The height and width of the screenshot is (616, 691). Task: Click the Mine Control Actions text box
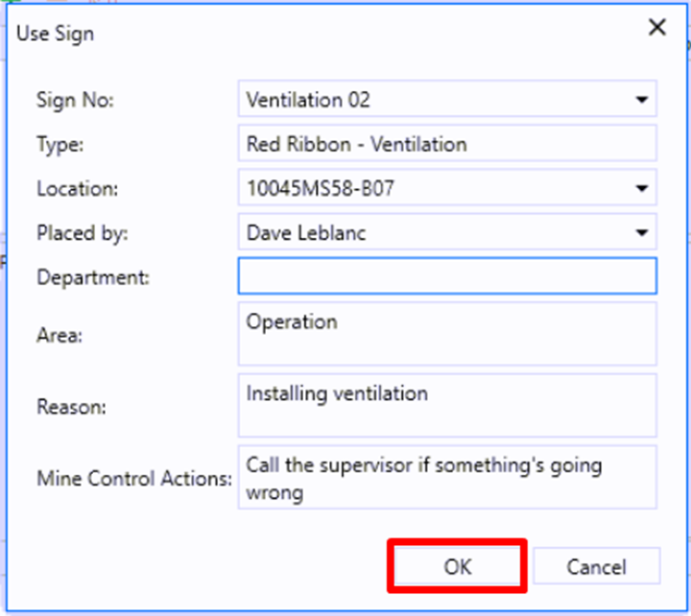click(446, 477)
